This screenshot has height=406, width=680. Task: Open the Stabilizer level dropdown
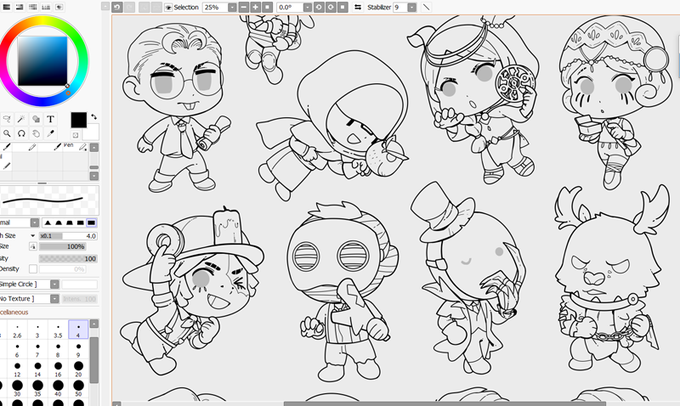pos(412,7)
